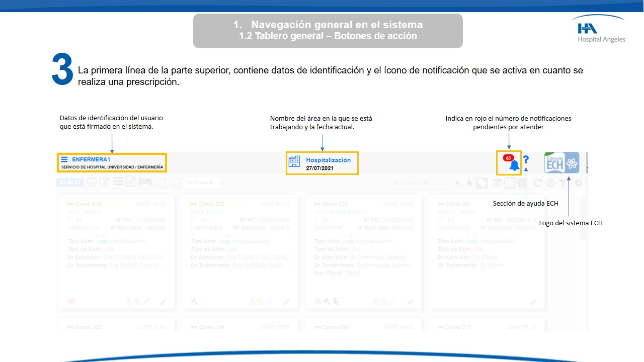Click the red 63 notification badge
Image resolution: width=644 pixels, height=362 pixels.
[x=508, y=158]
